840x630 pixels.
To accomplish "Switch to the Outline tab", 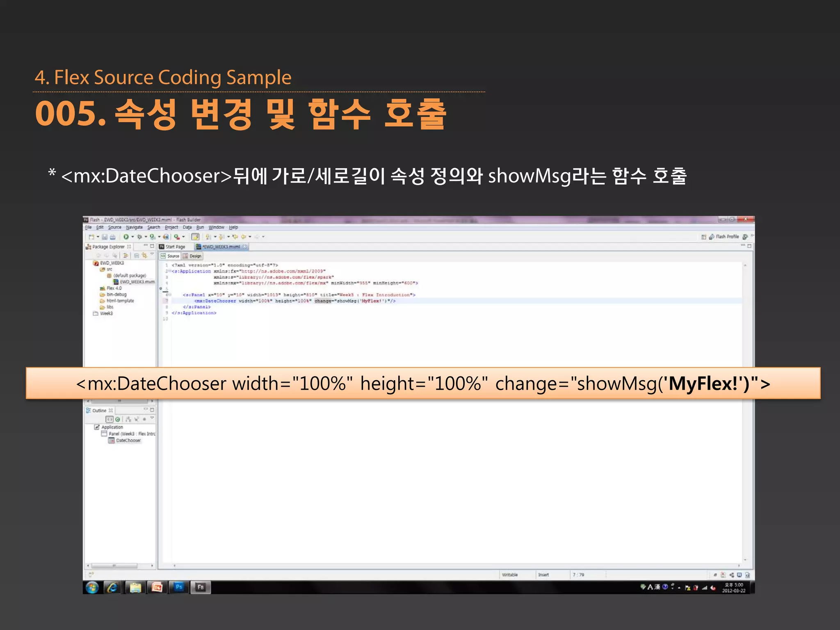I will tap(99, 411).
